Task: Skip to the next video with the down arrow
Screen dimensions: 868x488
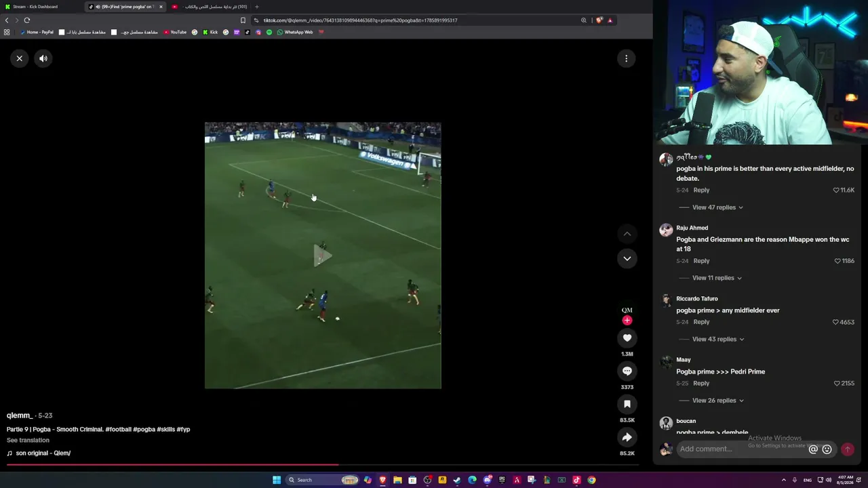Action: pyautogui.click(x=627, y=258)
